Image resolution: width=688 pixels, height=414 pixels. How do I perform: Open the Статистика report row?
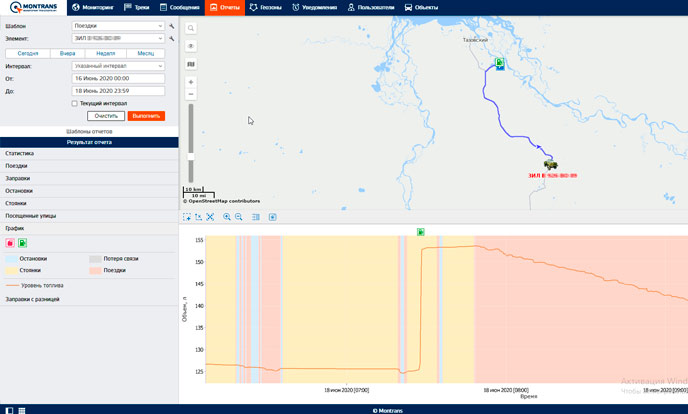(89, 153)
